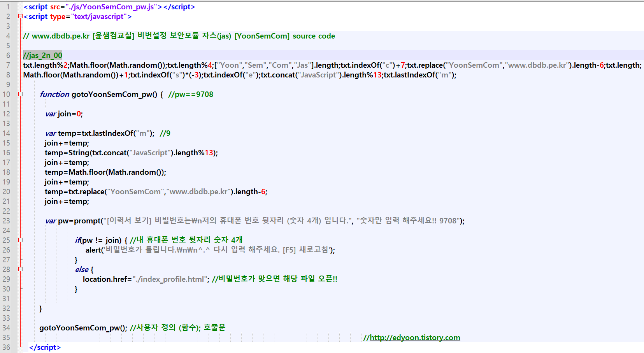
Task: Click temp=Math.floor(Math.random()); on line 18
Action: tap(105, 172)
